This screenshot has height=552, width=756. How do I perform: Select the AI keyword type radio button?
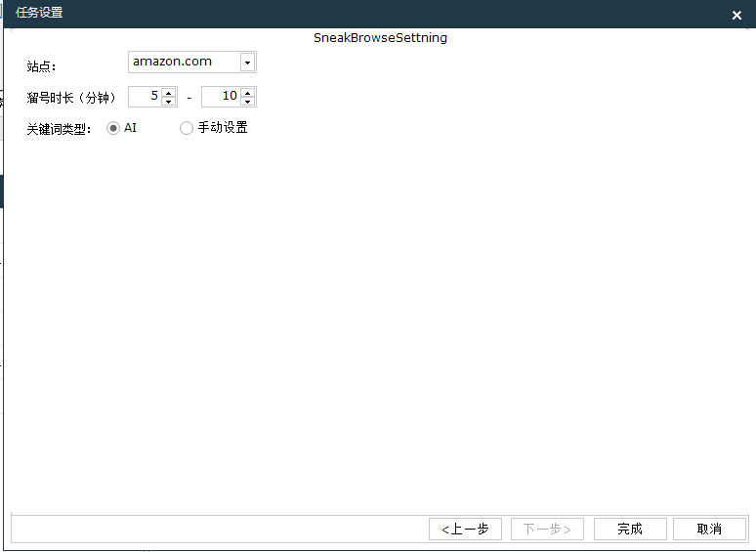coord(113,128)
